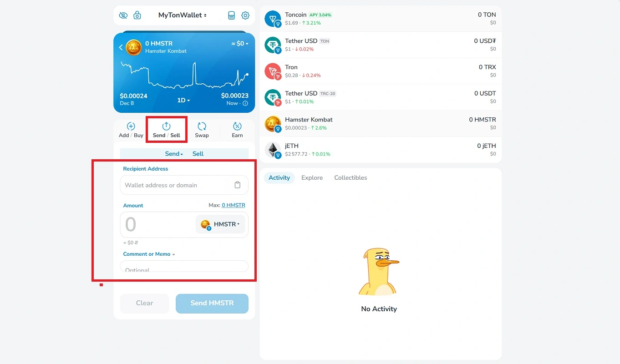Open the Earn percent icon
Image resolution: width=620 pixels, height=364 pixels.
[x=237, y=126]
